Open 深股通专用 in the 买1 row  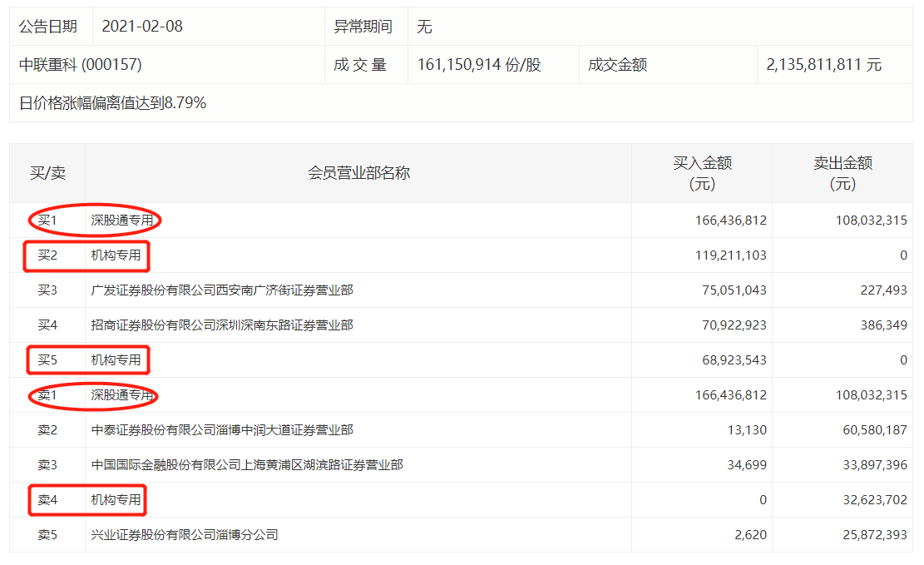tap(121, 221)
